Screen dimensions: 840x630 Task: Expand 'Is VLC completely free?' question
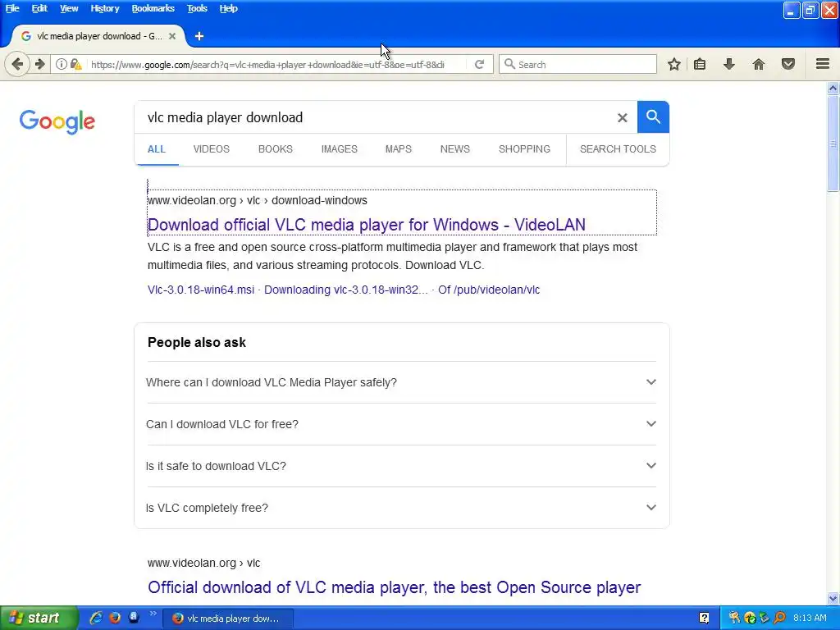click(x=401, y=508)
